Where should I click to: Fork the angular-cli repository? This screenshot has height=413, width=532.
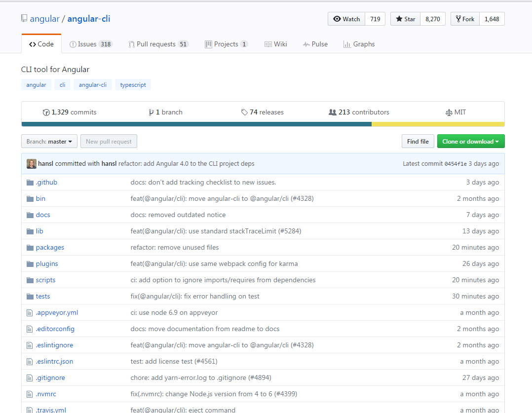[465, 19]
